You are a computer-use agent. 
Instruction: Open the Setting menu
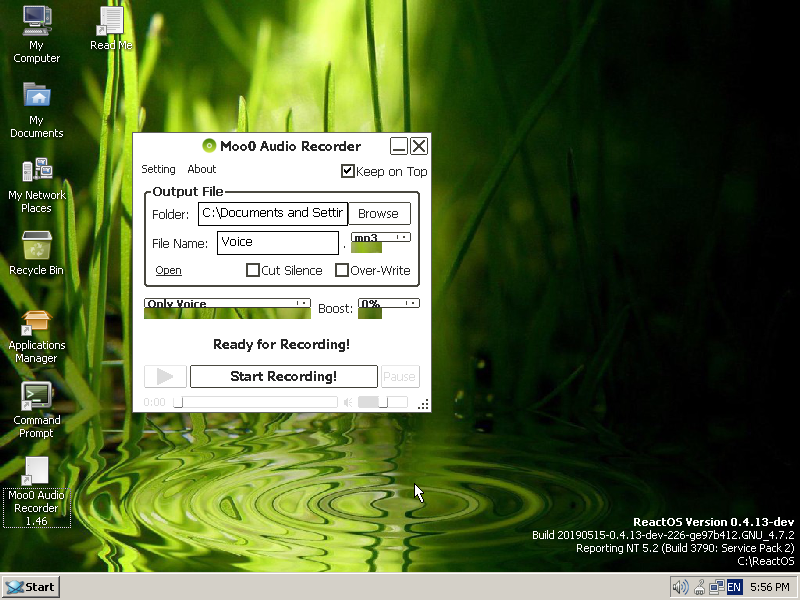pos(158,169)
